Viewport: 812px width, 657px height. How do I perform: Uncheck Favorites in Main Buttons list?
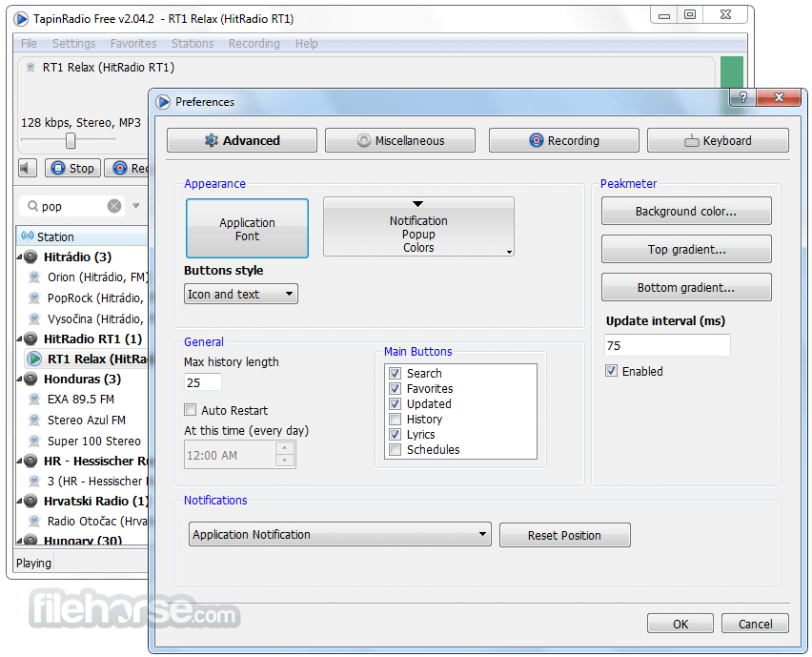[x=396, y=389]
